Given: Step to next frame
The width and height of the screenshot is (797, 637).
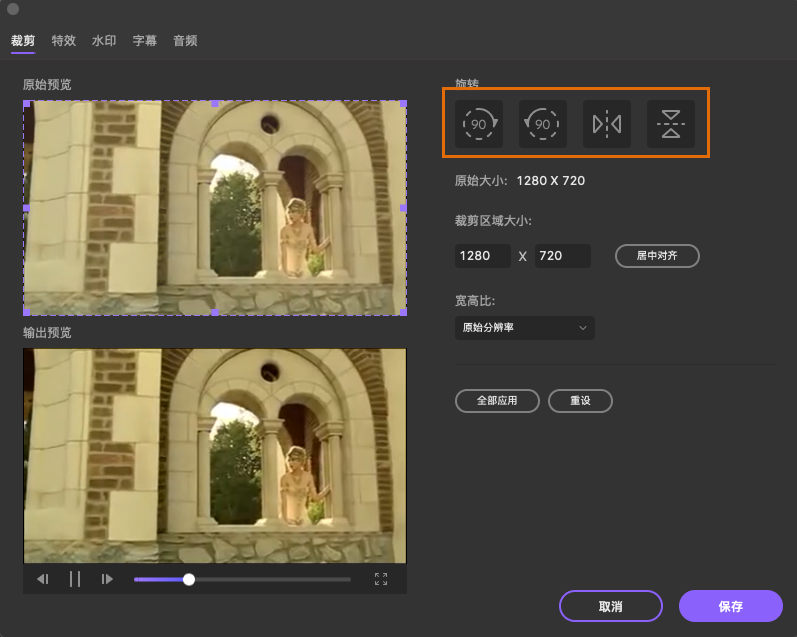Looking at the screenshot, I should tap(107, 579).
